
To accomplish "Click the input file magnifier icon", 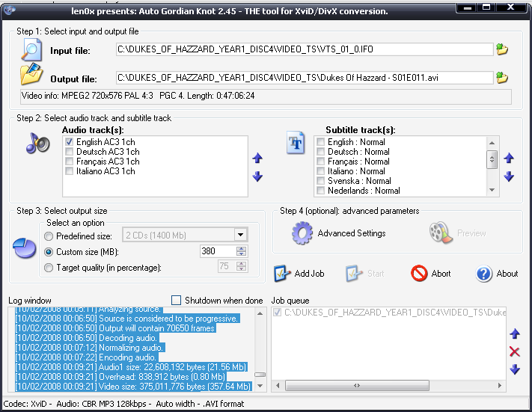I will [x=31, y=50].
